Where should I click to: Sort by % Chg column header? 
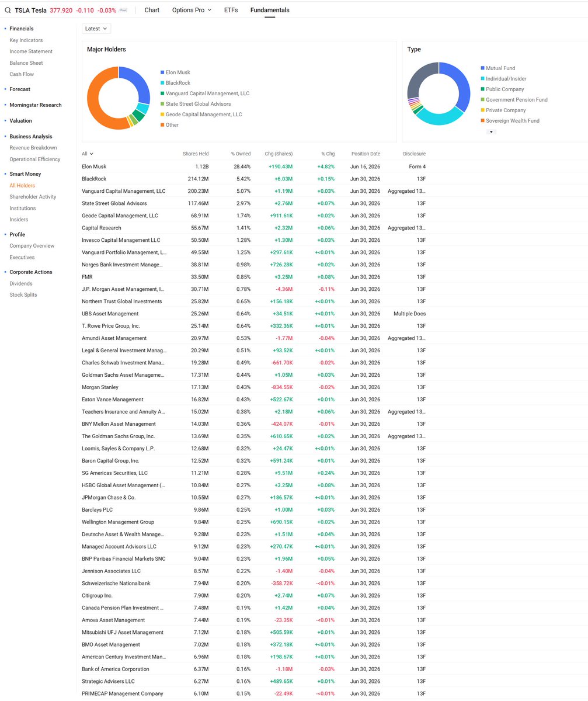tap(328, 154)
